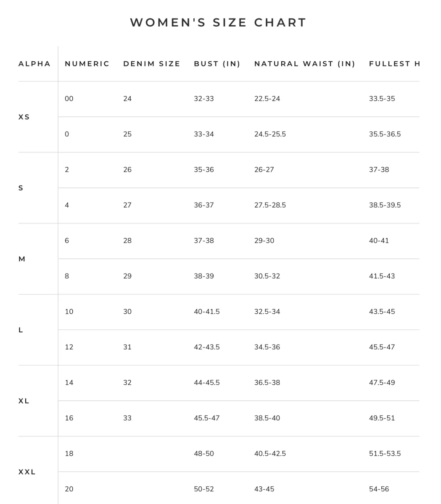Select the NUMERIC column header

(87, 64)
